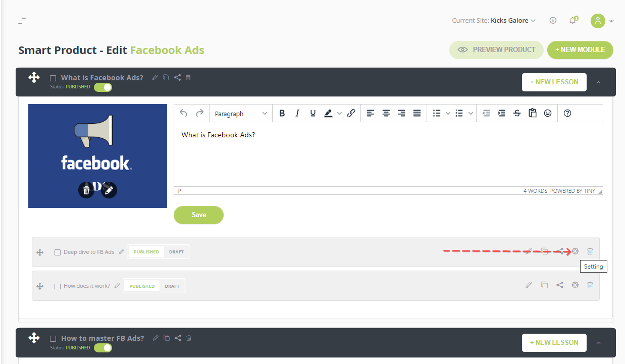Delete the Facebook Ads module image

(x=86, y=190)
